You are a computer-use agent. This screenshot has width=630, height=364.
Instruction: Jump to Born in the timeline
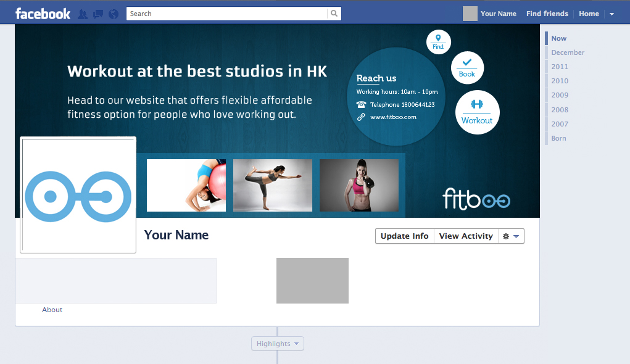click(558, 138)
